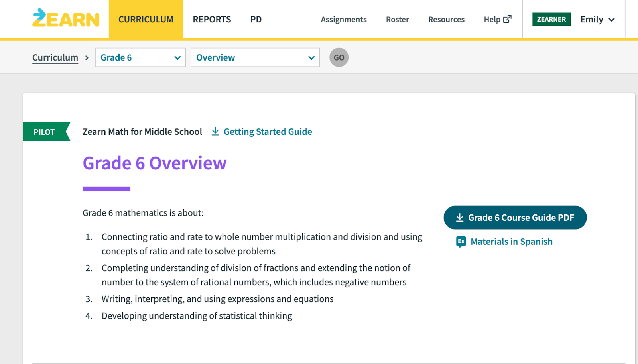Click the breadcrumb arrow after Curriculum

click(87, 58)
